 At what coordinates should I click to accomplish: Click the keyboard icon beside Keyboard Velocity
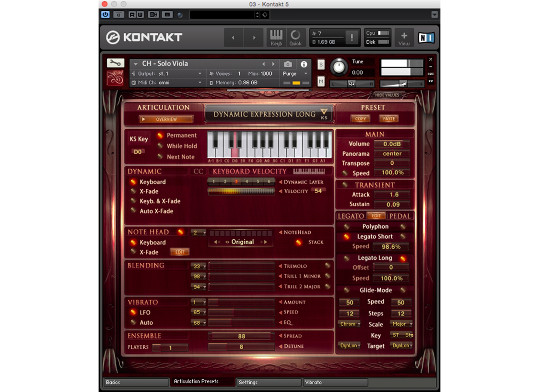309,171
